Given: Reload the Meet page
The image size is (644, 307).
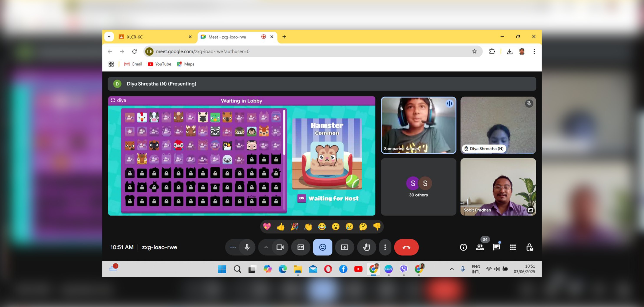Looking at the screenshot, I should (135, 51).
